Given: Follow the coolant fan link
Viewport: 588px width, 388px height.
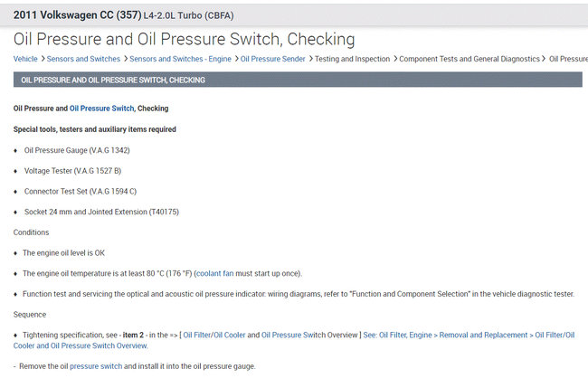Looking at the screenshot, I should [221, 273].
